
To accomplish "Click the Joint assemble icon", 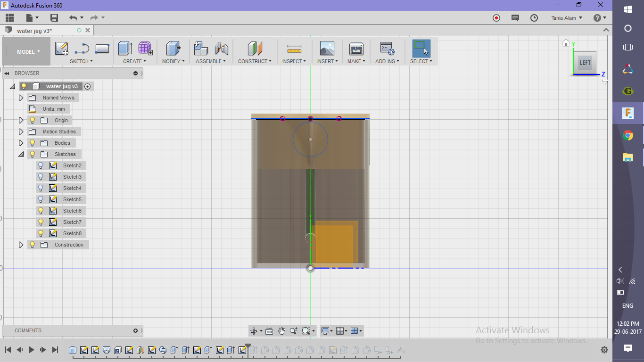I will [221, 49].
